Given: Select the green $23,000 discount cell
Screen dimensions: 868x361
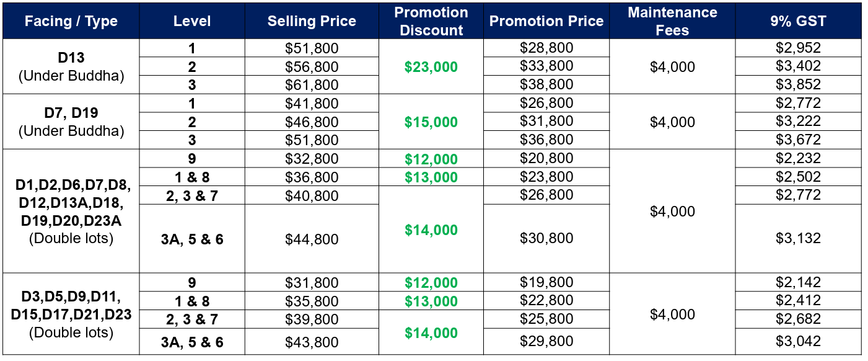Looking at the screenshot, I should click(x=431, y=67).
